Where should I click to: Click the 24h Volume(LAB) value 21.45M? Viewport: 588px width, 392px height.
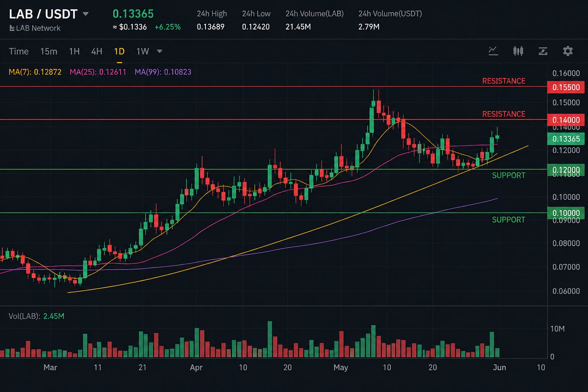(x=298, y=27)
